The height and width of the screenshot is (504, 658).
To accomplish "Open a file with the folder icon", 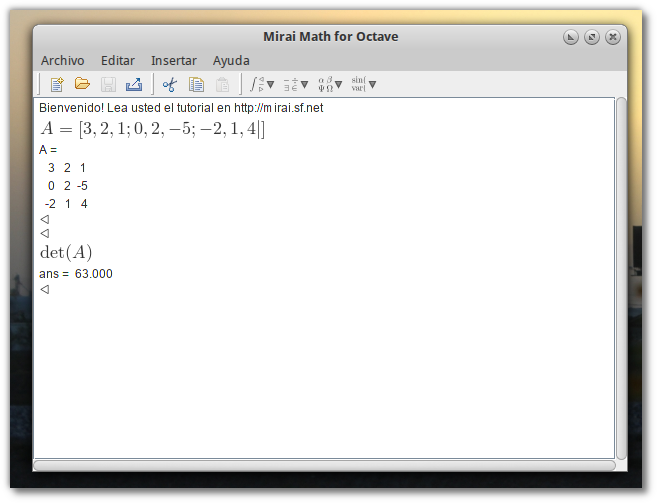I will pyautogui.click(x=82, y=84).
